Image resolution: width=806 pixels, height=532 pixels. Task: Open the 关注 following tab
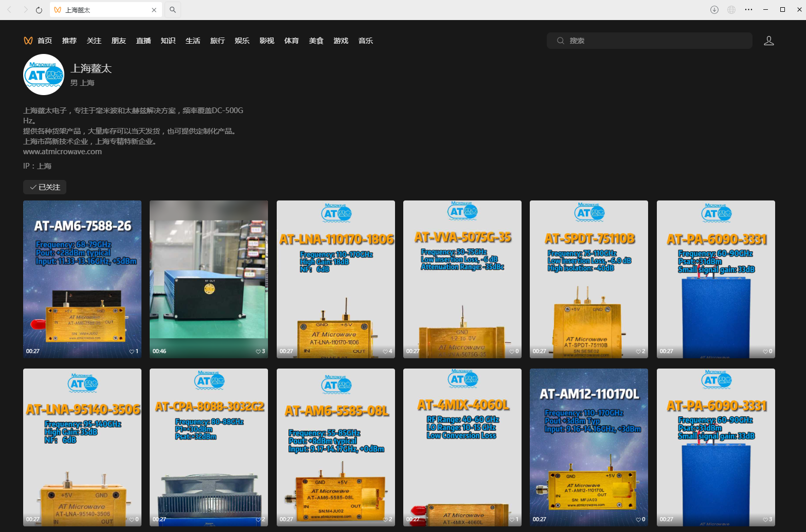(x=94, y=41)
